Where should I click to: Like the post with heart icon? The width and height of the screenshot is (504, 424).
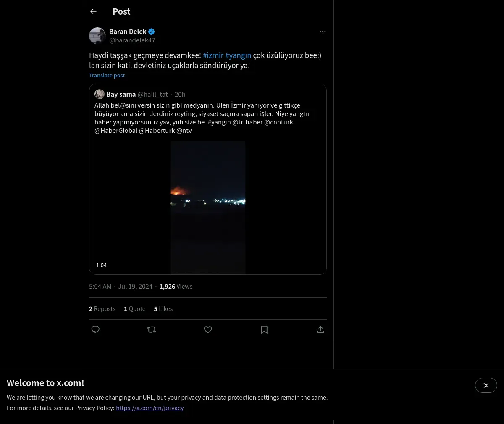(208, 329)
